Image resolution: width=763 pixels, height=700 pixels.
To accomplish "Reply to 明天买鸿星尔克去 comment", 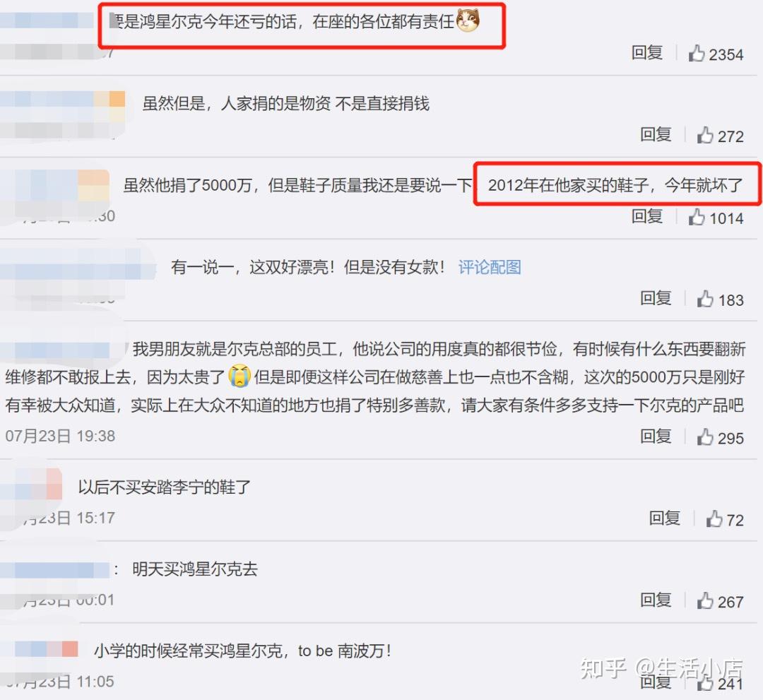I will 656,600.
